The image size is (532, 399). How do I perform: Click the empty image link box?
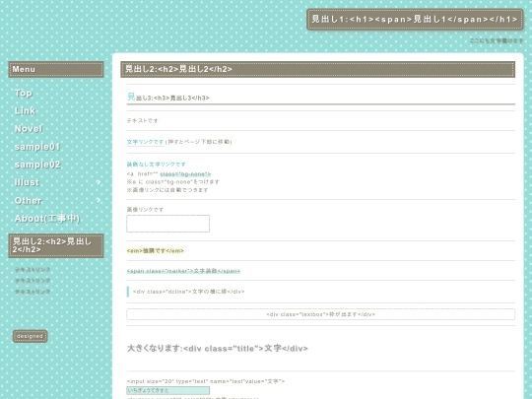(x=167, y=224)
